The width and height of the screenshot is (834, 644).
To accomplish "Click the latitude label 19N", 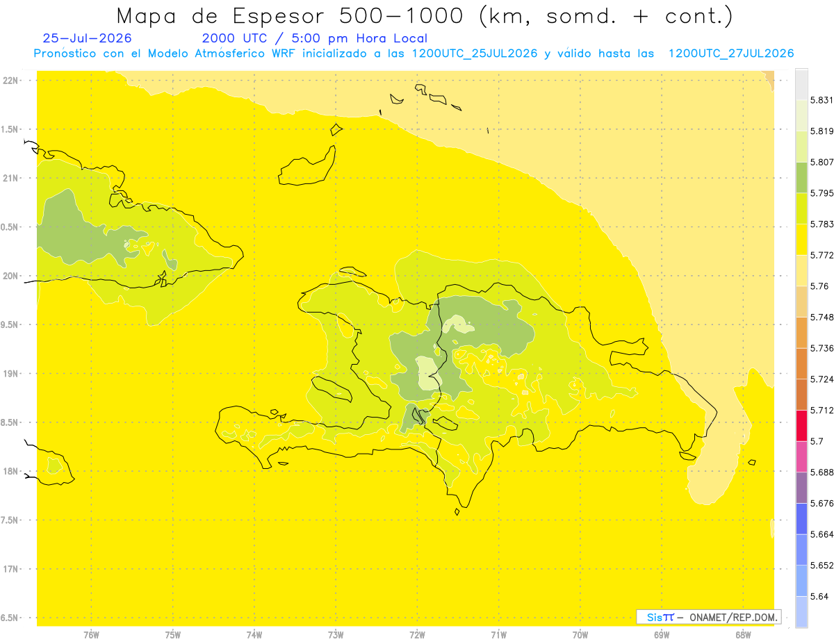I will click(x=11, y=374).
